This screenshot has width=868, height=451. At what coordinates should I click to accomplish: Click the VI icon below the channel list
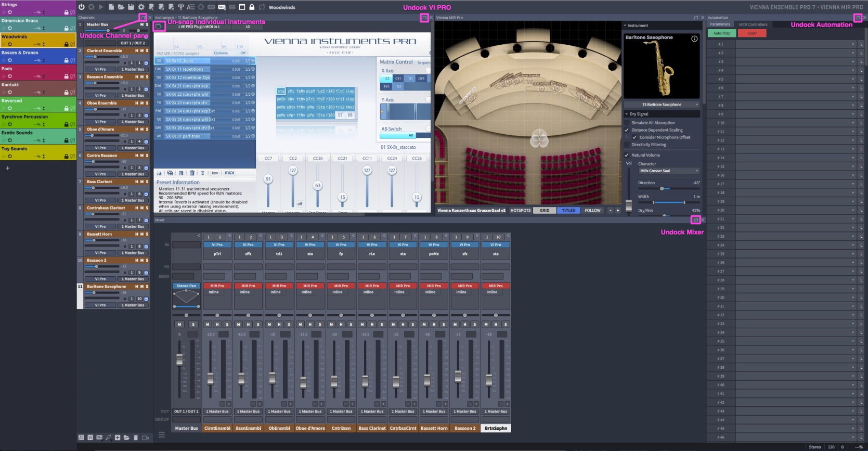(x=90, y=437)
